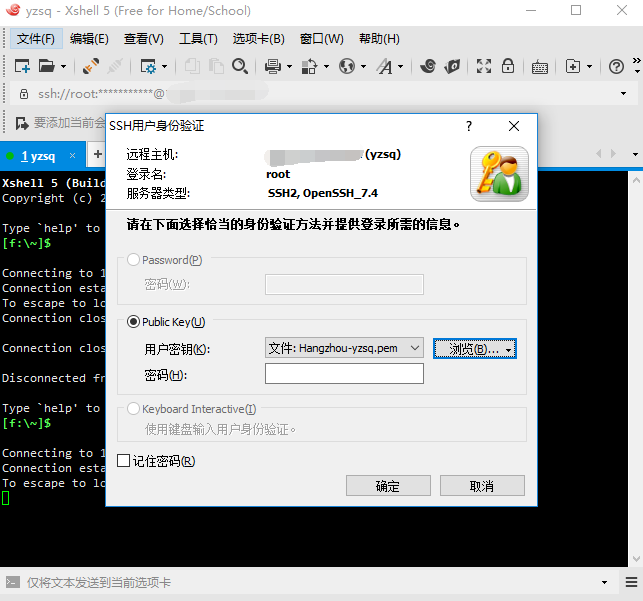Click the Paste toolbar icon

pos(216,66)
